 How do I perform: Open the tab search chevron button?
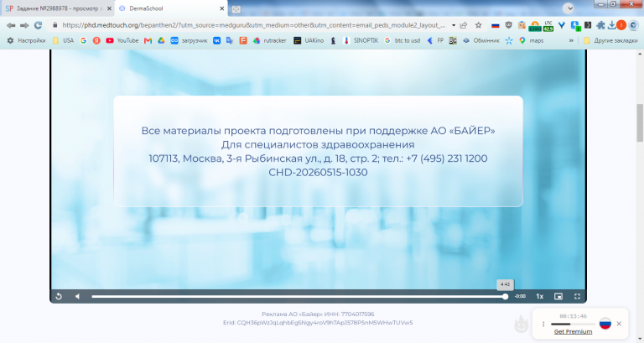(568, 8)
